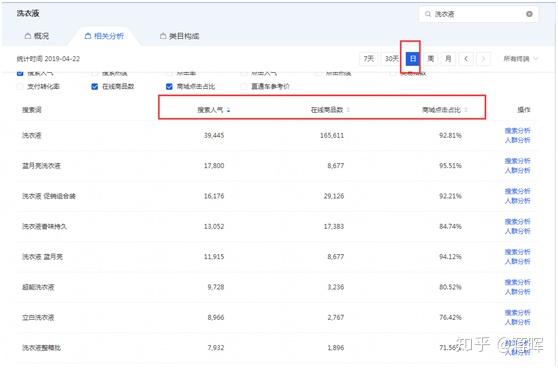Screen dimensions: 558x368
Task: Open 人群分析 for 洗衣液 row
Action: (517, 140)
